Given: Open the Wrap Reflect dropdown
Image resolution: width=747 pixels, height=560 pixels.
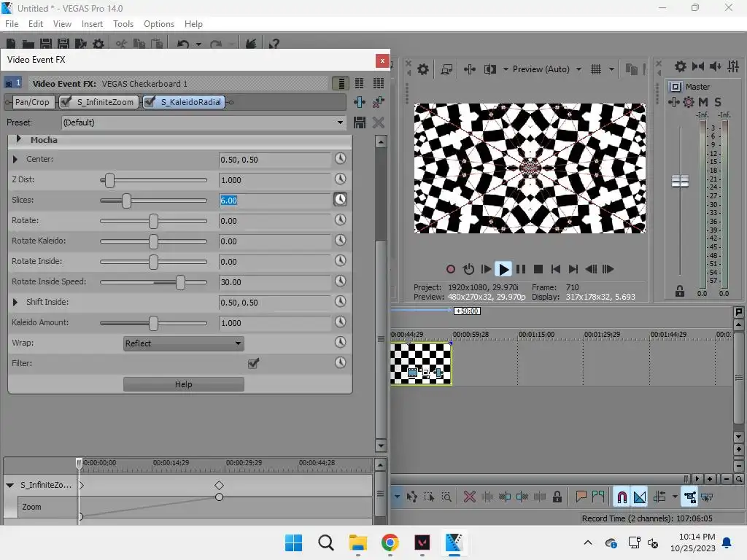Looking at the screenshot, I should tap(183, 343).
